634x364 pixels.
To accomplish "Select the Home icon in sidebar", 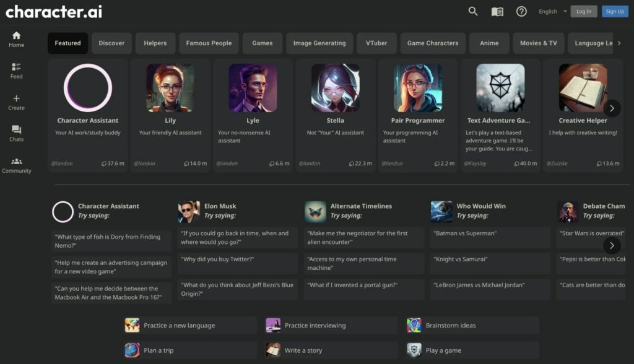I will 17,38.
